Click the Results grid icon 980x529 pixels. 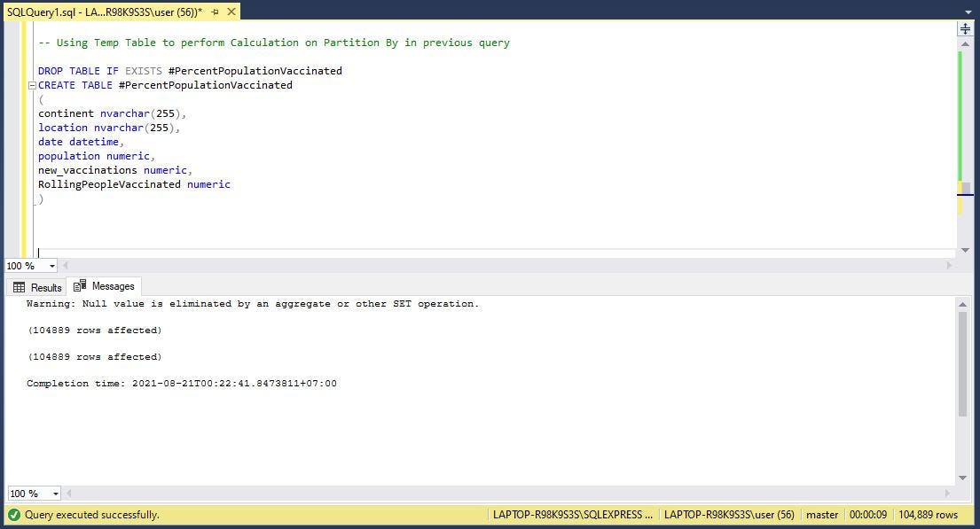click(20, 287)
